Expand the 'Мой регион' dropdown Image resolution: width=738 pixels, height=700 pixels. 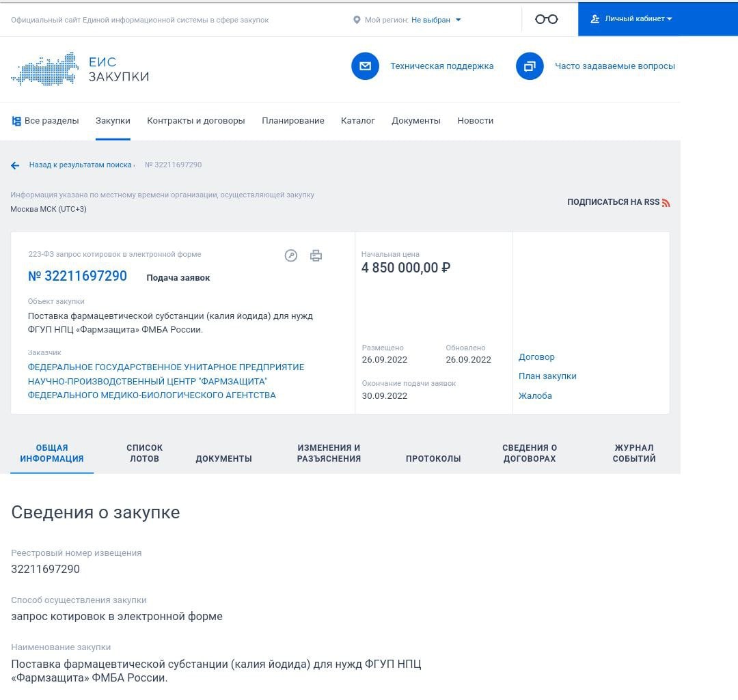coord(435,20)
